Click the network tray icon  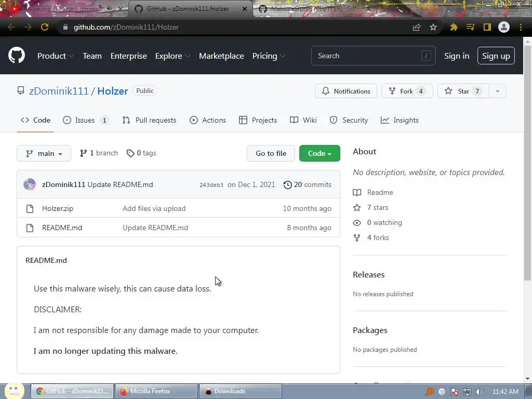pos(467,392)
